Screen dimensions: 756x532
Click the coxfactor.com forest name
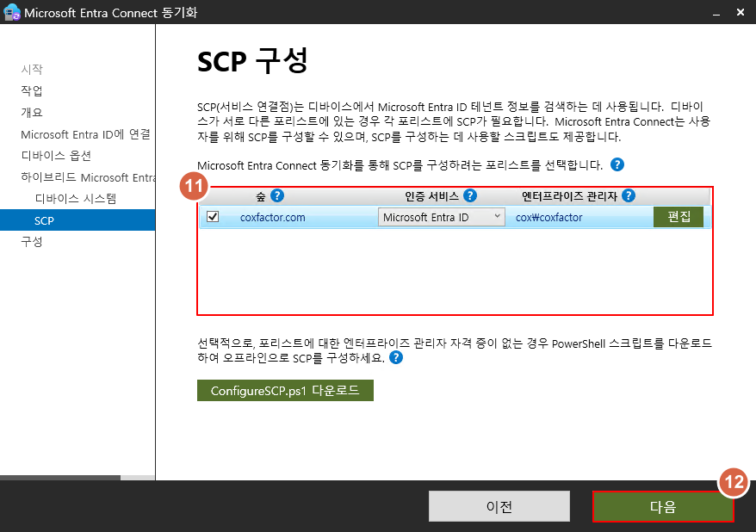coord(272,217)
